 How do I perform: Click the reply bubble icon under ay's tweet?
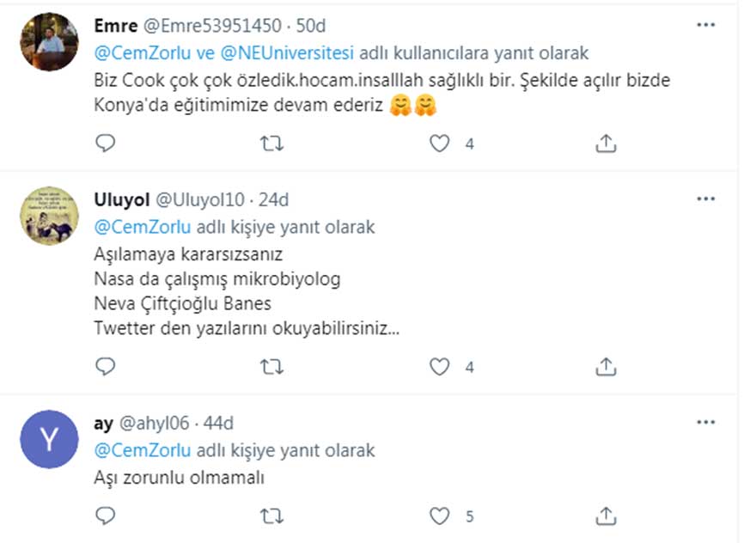pos(106,516)
